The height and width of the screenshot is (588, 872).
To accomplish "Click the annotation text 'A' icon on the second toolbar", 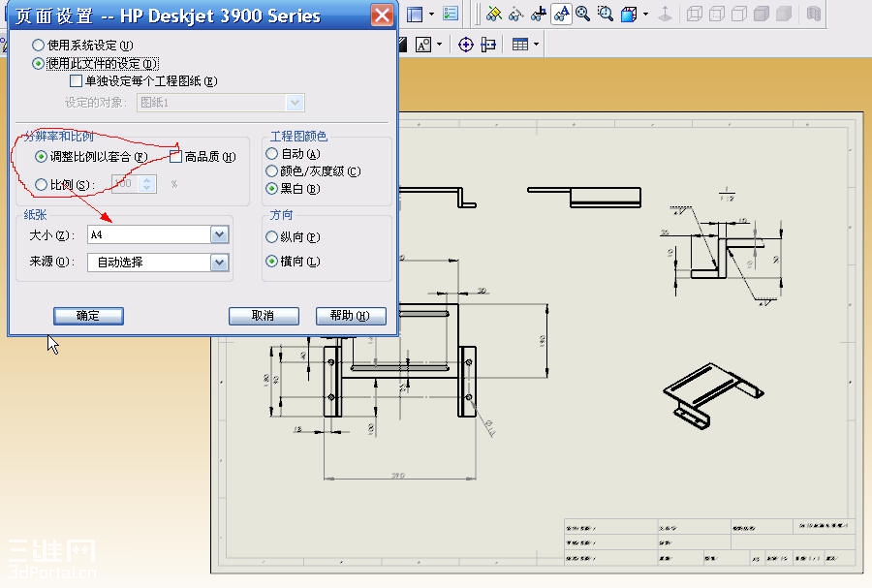I will click(x=423, y=45).
